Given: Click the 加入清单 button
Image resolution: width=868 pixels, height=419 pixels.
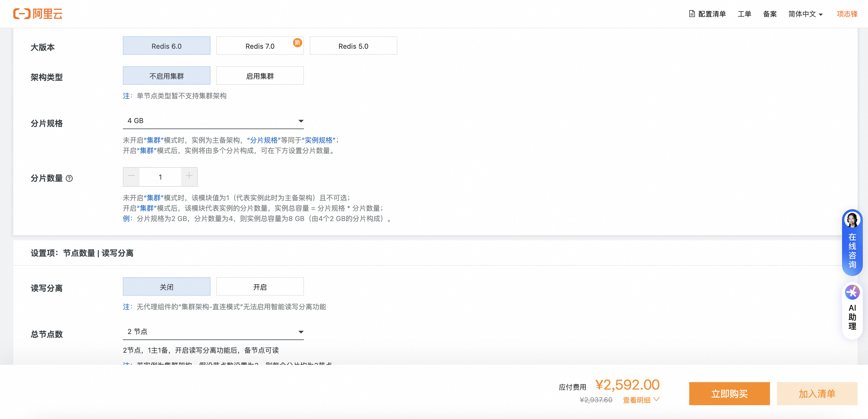Looking at the screenshot, I should (x=817, y=393).
